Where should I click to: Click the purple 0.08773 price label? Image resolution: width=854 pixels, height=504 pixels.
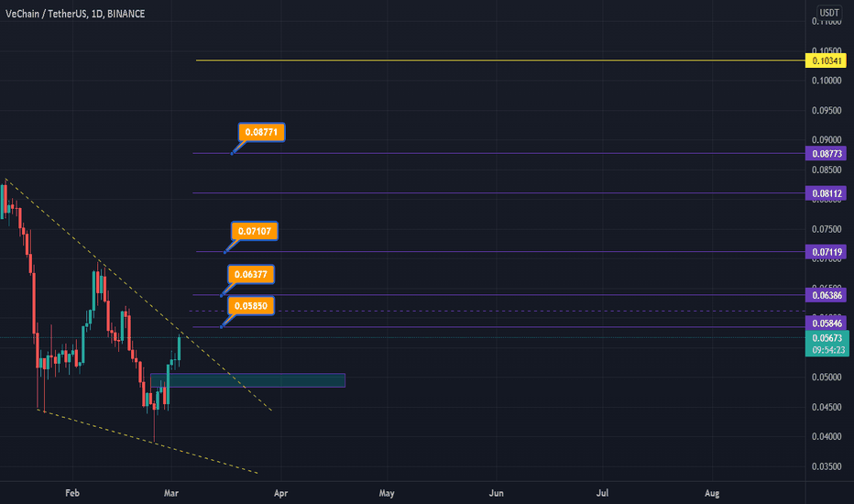pos(826,154)
